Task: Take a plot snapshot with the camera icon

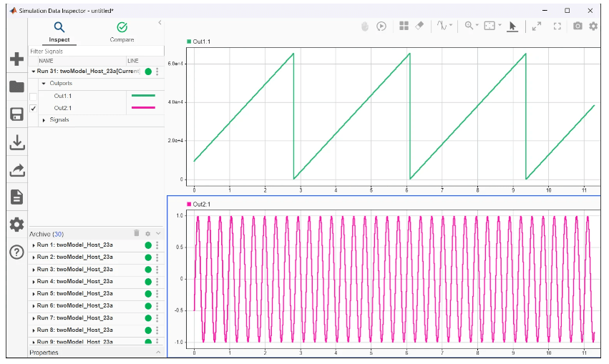Action: click(x=578, y=26)
